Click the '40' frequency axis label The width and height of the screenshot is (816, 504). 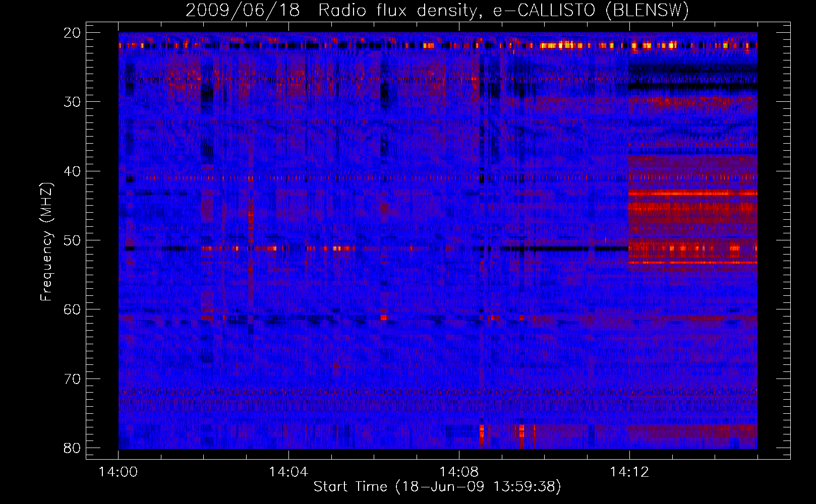pos(73,171)
